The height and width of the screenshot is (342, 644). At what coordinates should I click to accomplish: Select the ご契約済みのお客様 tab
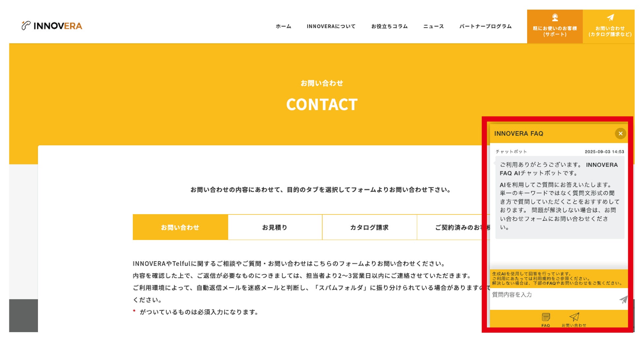tap(453, 227)
